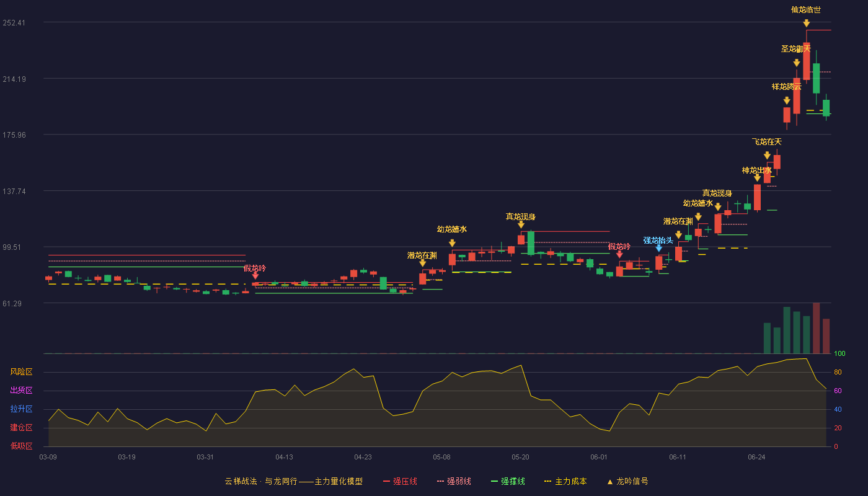The height and width of the screenshot is (496, 868).
Task: Click the arrow marker under 神龙出水
Action: [x=757, y=177]
